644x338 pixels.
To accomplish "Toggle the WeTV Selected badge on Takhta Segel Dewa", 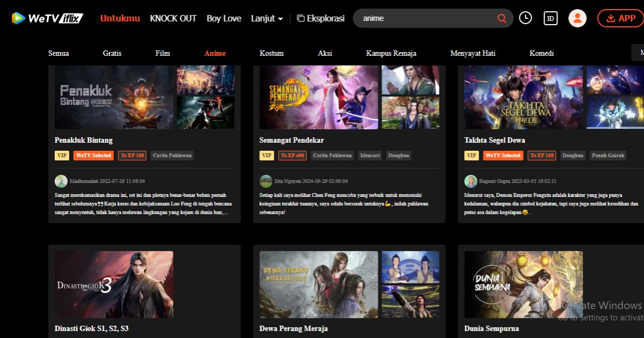I will pos(503,155).
